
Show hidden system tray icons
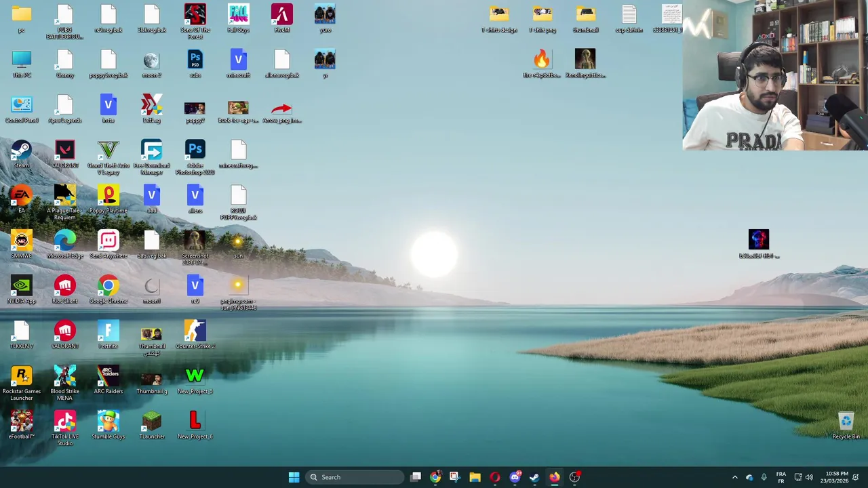734,477
